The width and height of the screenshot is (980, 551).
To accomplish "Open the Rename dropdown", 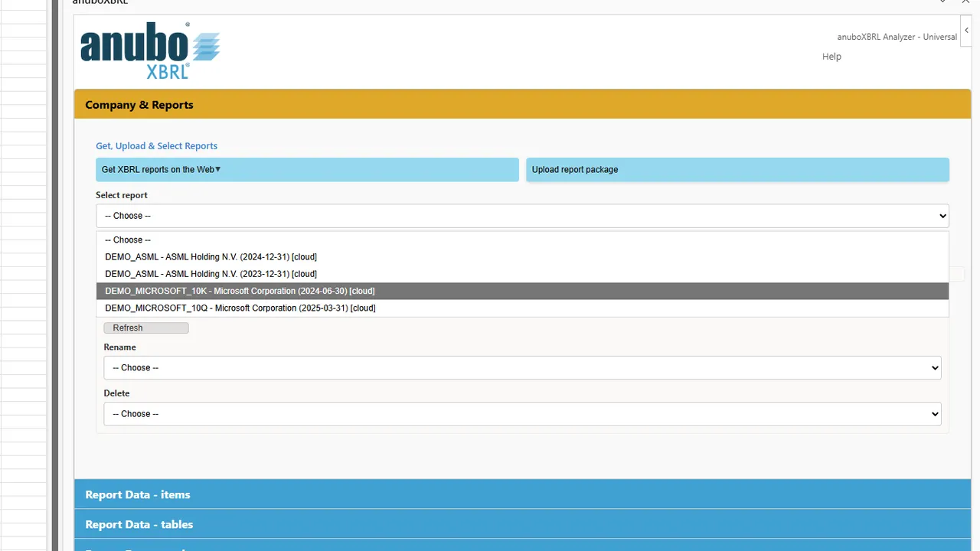I will click(x=522, y=368).
